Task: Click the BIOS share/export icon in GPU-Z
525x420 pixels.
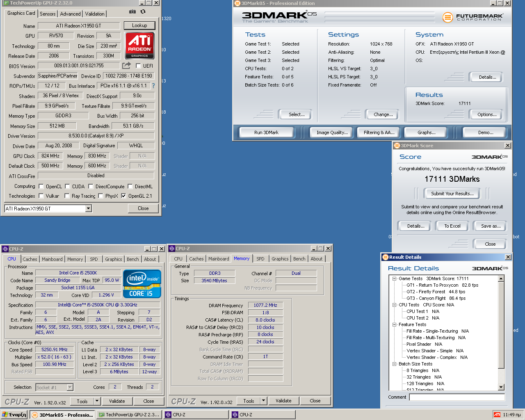Action: 127,65
